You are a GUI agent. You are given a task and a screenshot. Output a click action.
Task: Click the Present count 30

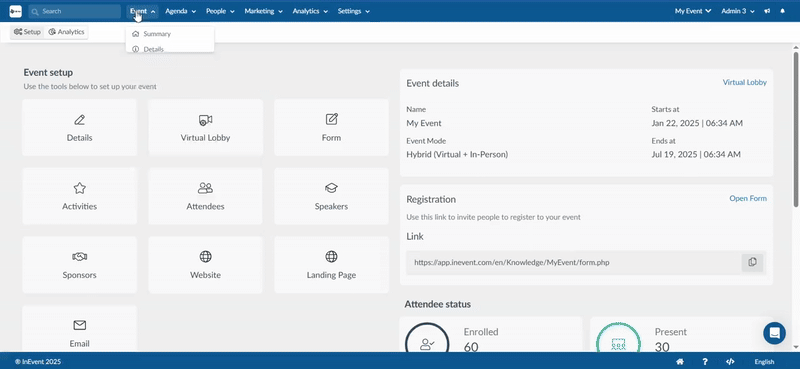662,348
